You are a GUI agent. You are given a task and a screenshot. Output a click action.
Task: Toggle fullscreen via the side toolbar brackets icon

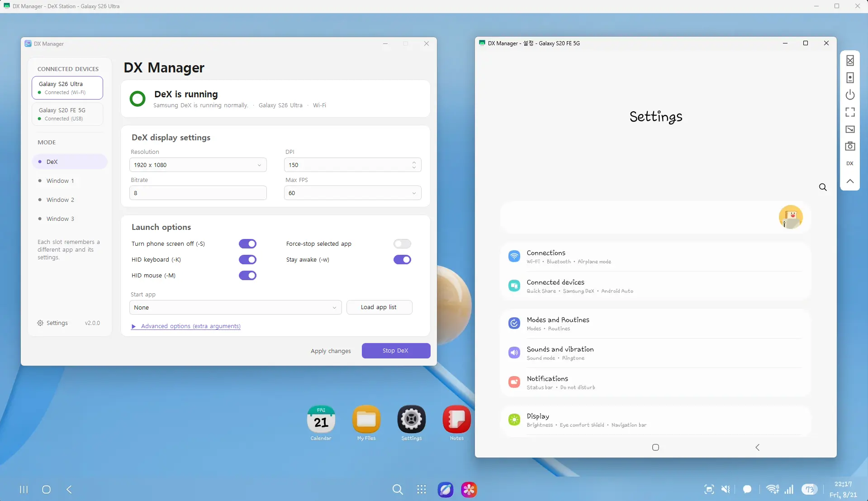[850, 112]
